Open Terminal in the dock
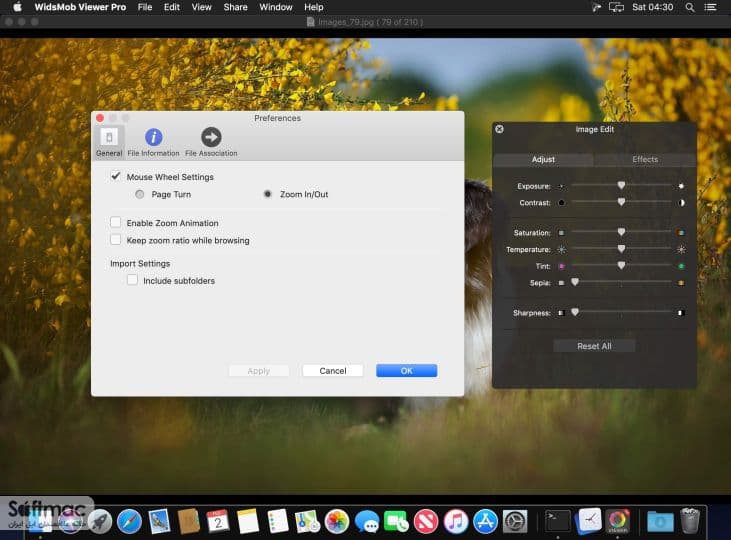 coord(558,520)
